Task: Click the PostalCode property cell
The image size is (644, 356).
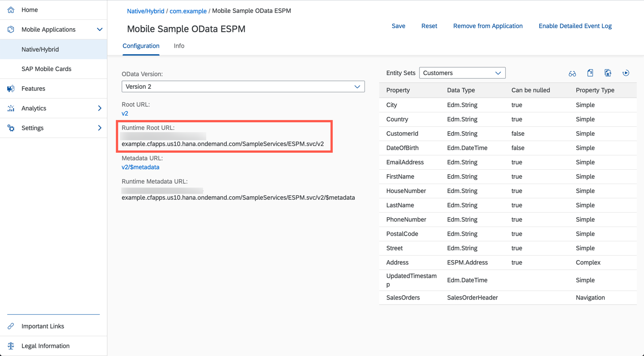Action: click(402, 234)
